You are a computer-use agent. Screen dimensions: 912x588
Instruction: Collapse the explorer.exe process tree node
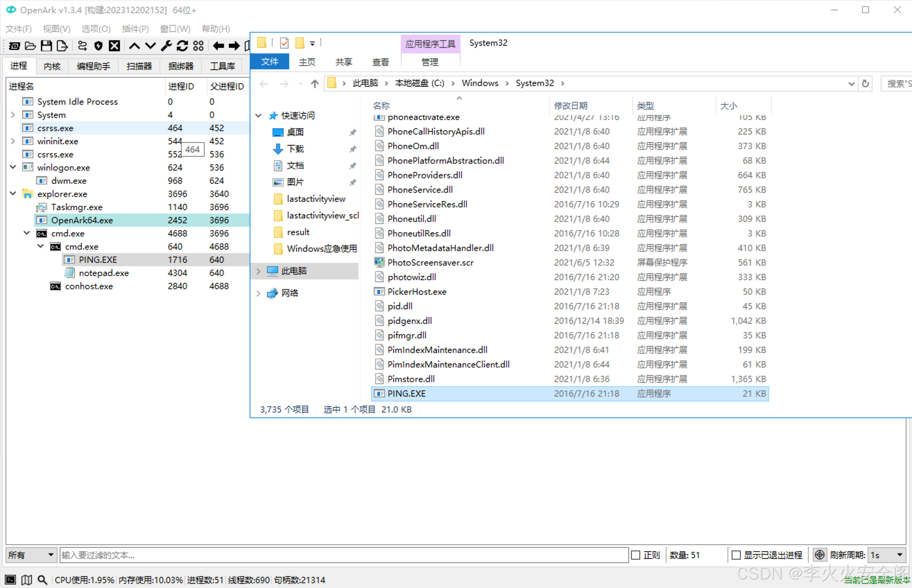pyautogui.click(x=13, y=193)
